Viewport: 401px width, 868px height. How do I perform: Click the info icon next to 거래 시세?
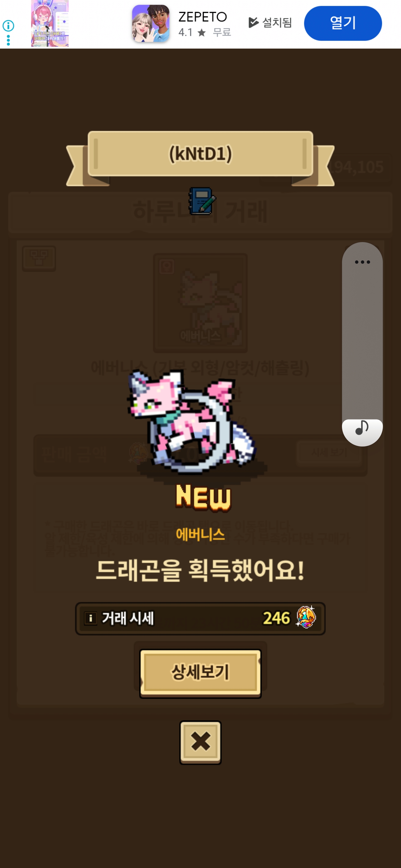(x=91, y=618)
